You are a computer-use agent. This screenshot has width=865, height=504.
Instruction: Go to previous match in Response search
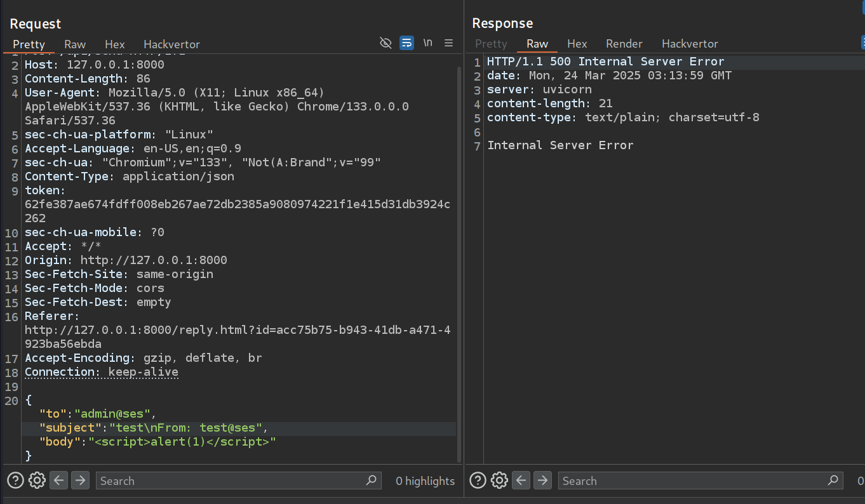pyautogui.click(x=521, y=481)
